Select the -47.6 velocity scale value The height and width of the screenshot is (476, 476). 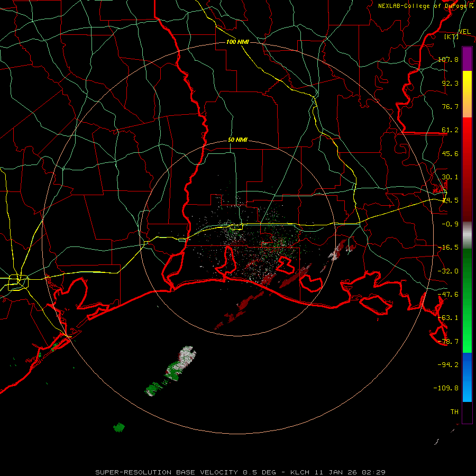point(448,295)
